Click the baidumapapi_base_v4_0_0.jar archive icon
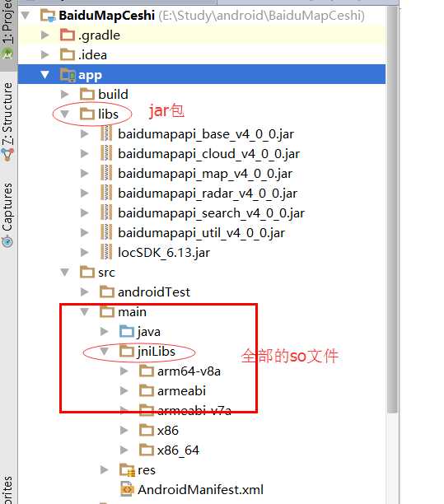This screenshot has height=504, width=444. click(106, 133)
